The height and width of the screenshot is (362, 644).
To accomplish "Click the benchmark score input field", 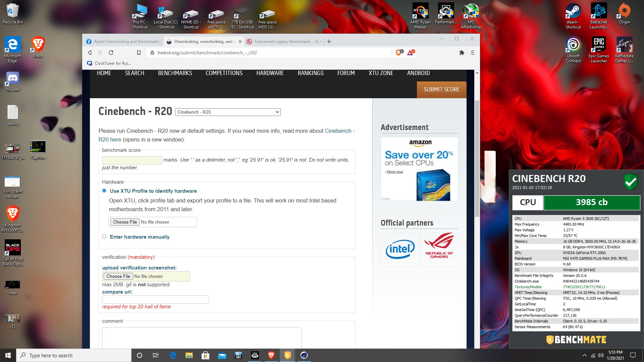I will pyautogui.click(x=132, y=160).
